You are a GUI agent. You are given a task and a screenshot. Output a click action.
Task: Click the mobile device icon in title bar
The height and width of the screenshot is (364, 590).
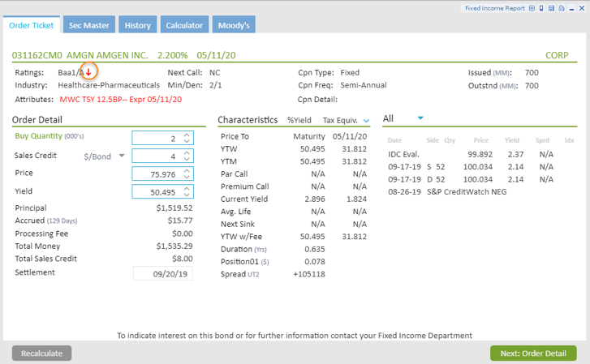[x=541, y=8]
